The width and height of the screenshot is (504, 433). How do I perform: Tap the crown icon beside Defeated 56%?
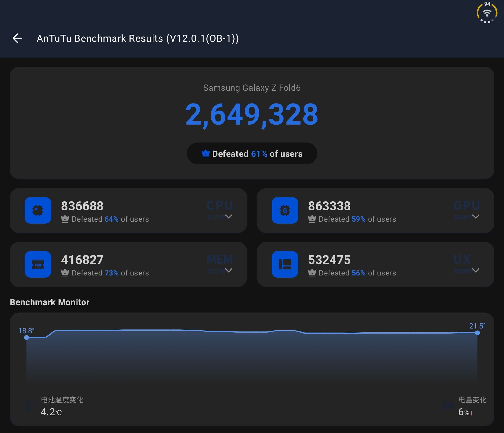click(312, 273)
